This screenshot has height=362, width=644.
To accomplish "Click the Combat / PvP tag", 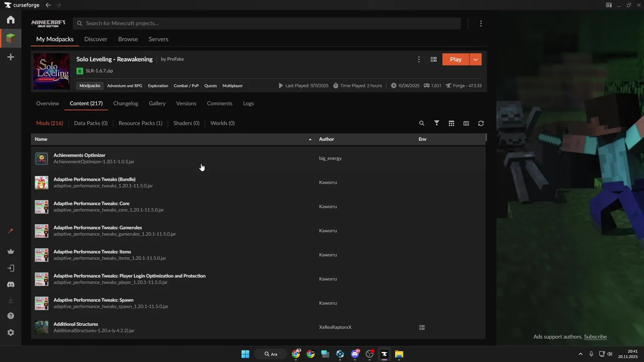I will (x=186, y=86).
